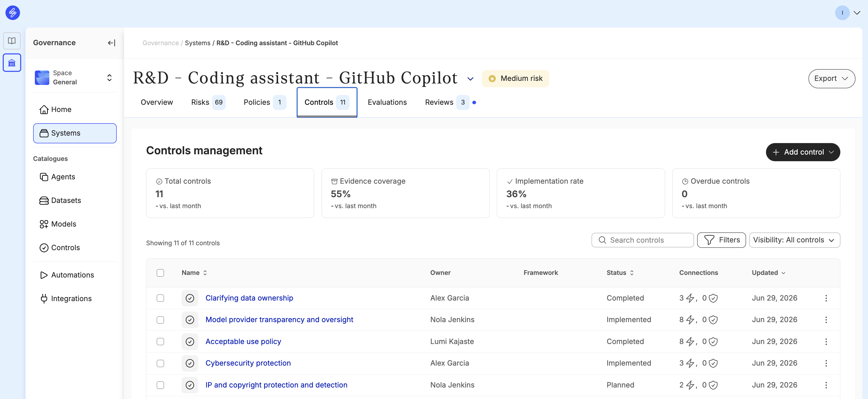Viewport: 868px width, 399px height.
Task: Click lightning connections icon in Clarifying data ownership row
Action: point(690,298)
